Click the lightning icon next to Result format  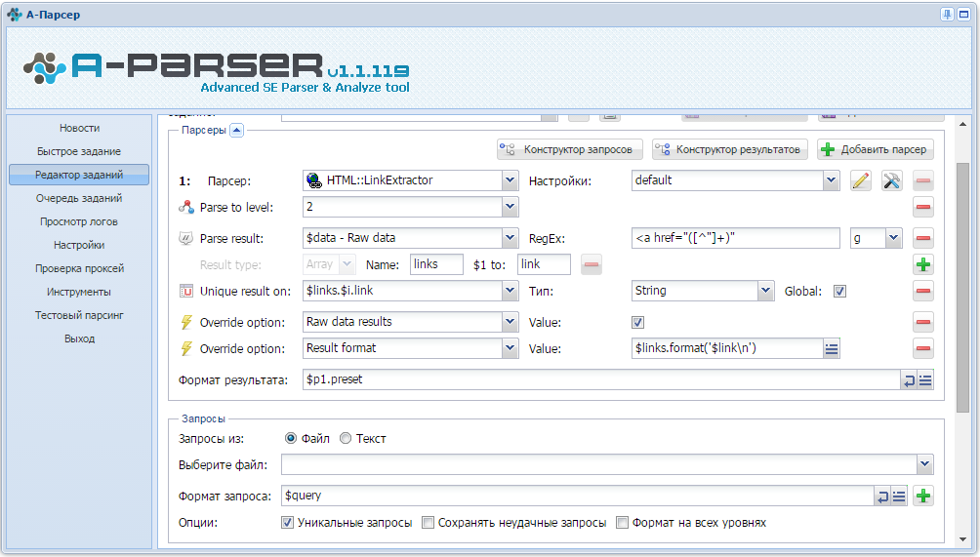pyautogui.click(x=186, y=348)
